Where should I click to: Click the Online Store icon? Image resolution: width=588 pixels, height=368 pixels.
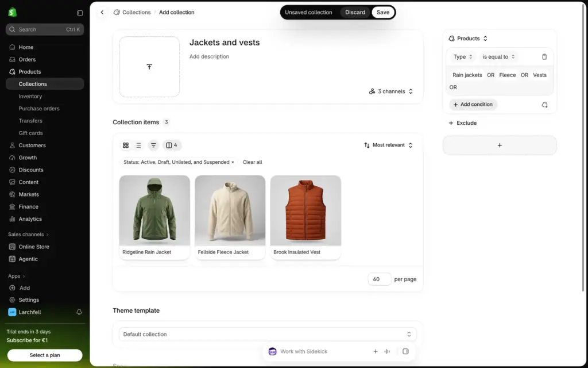(13, 247)
